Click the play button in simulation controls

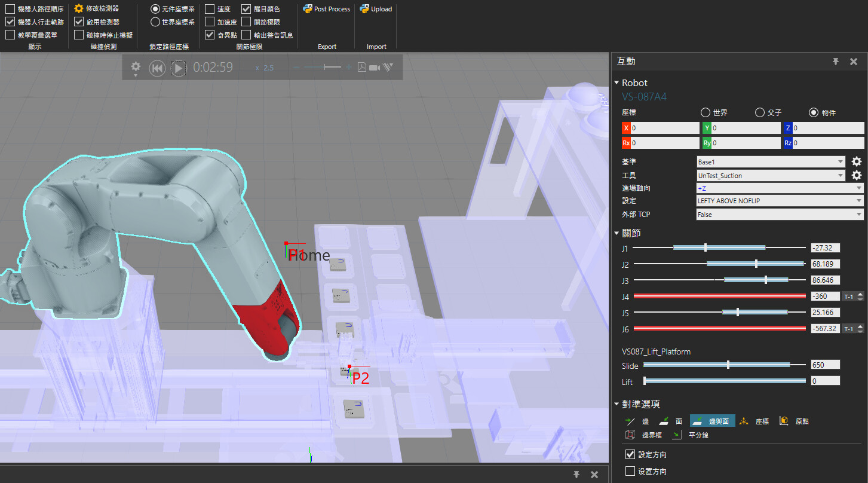coord(178,68)
